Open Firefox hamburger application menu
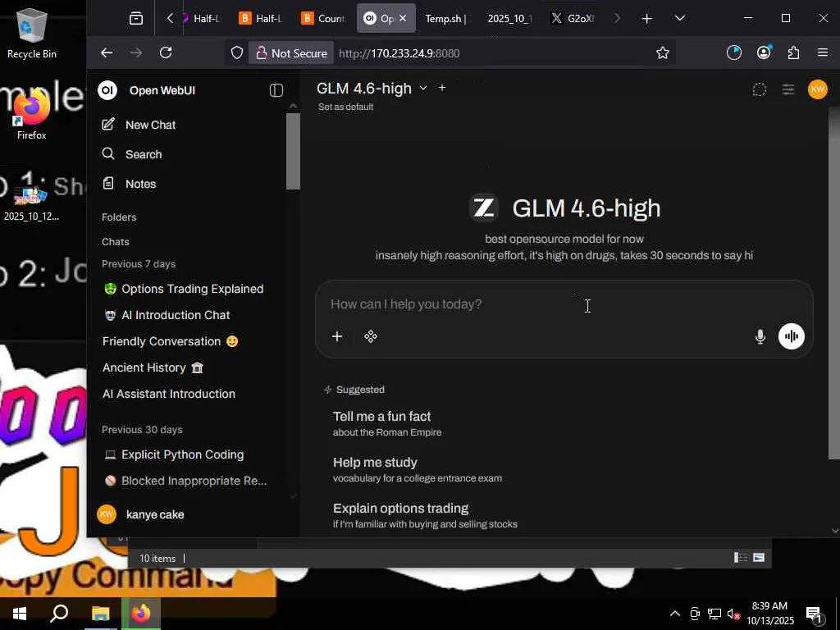840x630 pixels. [x=823, y=52]
